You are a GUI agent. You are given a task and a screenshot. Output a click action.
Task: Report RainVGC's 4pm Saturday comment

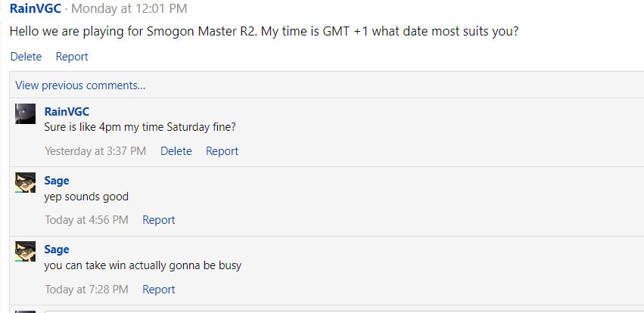222,151
